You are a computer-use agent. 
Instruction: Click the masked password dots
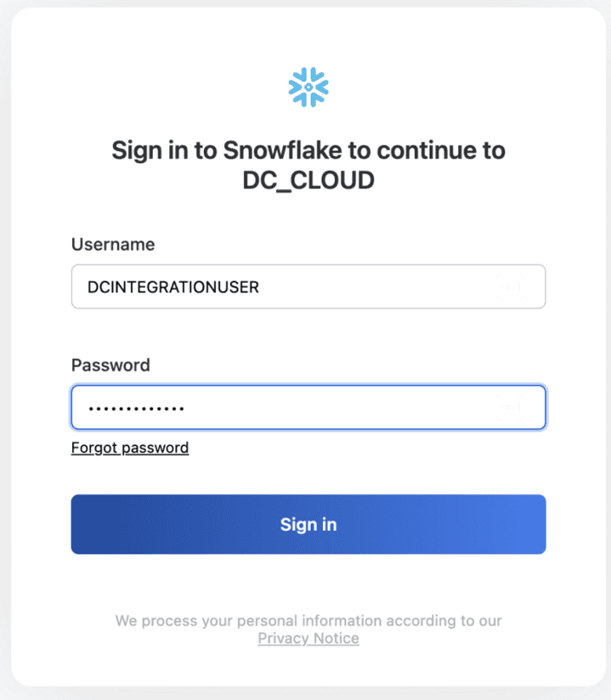pyautogui.click(x=136, y=409)
